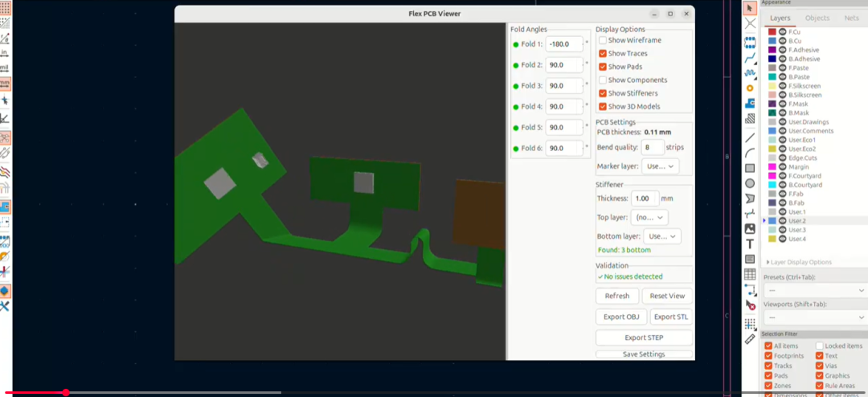Click the Fold 1 angle spinner arrows
This screenshot has width=868, height=397.
coord(583,44)
